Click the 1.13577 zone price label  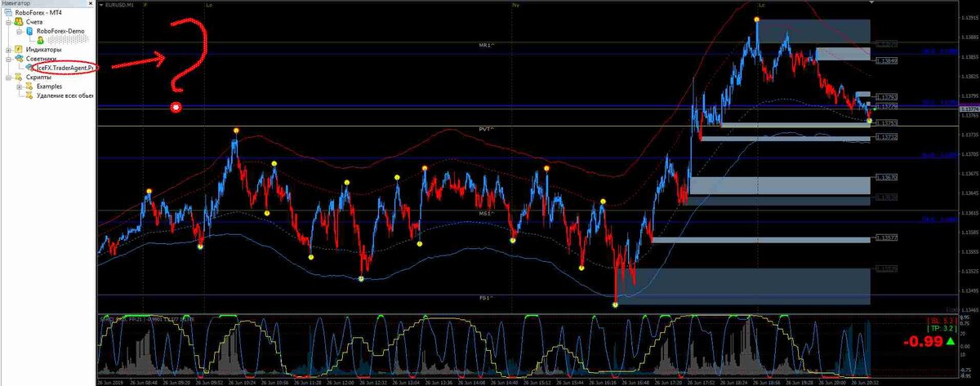tap(887, 238)
